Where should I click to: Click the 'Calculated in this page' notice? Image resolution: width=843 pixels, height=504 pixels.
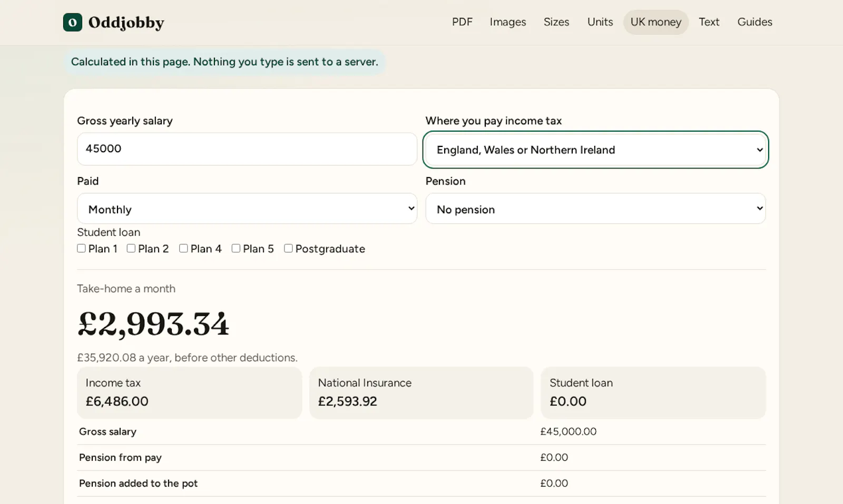(224, 62)
